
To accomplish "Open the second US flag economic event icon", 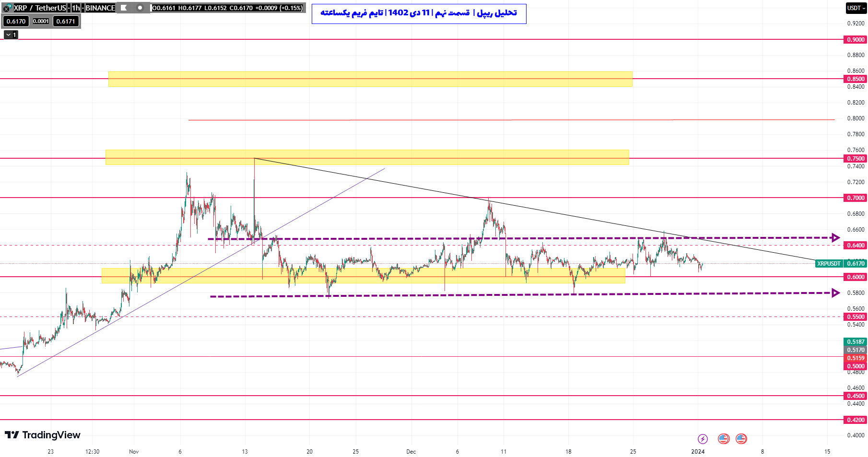I will pyautogui.click(x=741, y=439).
